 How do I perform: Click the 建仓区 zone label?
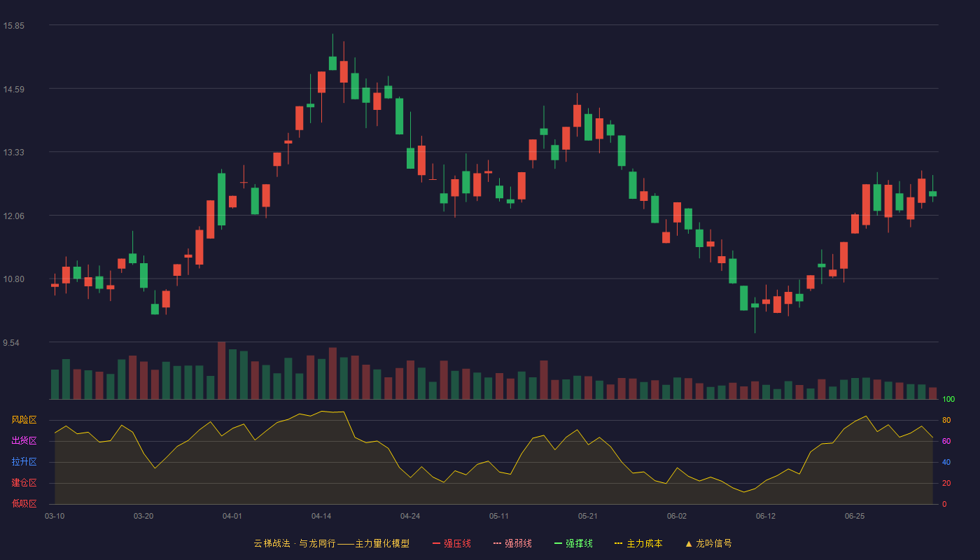24,483
